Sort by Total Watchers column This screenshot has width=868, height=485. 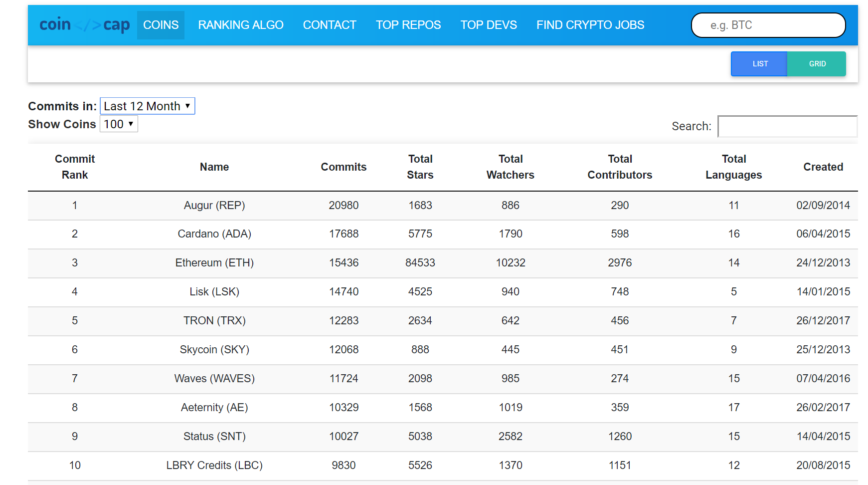coord(511,167)
